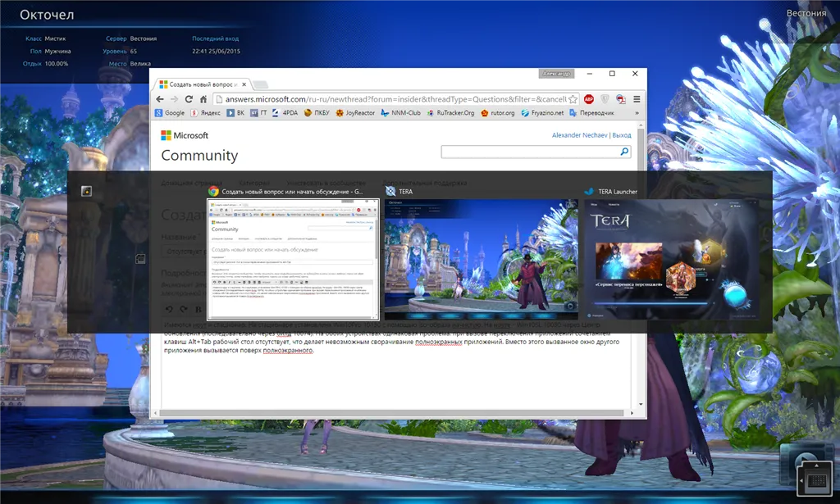Click the scroll-up arrow of the page scrollbar

click(x=641, y=125)
